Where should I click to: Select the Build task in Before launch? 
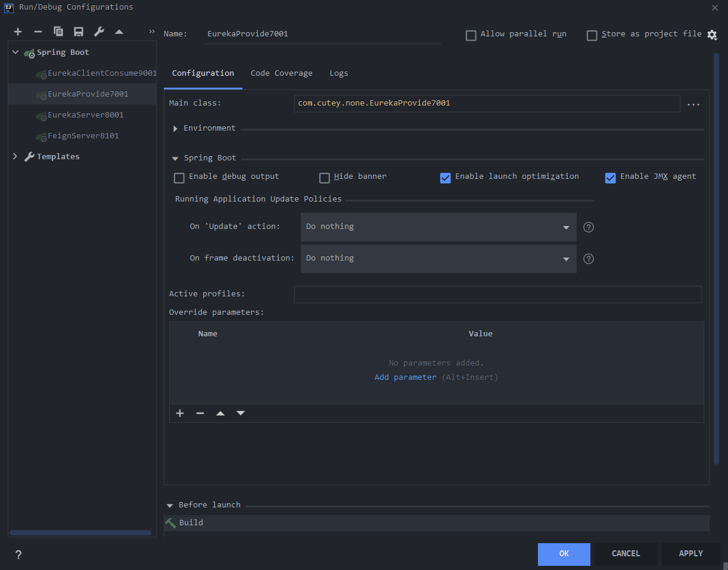click(x=437, y=523)
